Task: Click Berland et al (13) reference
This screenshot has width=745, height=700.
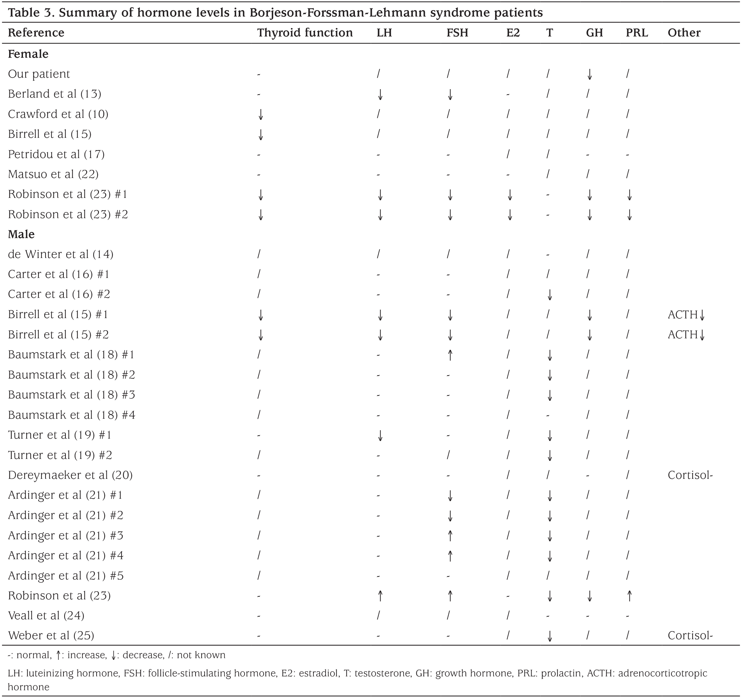Action: point(55,94)
